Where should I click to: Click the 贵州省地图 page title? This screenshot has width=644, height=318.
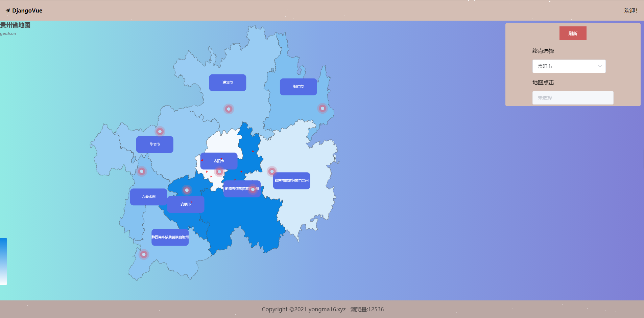(x=15, y=25)
